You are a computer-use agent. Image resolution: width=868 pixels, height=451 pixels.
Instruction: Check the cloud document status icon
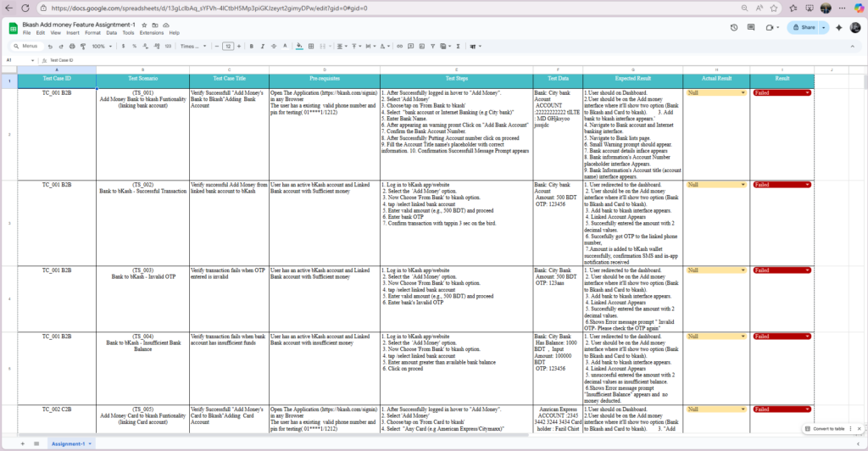166,25
